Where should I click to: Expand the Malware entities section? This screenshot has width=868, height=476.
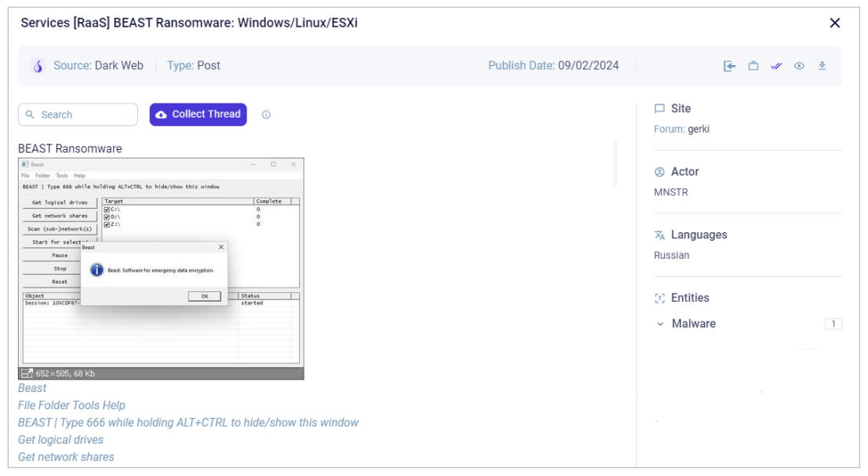click(660, 324)
